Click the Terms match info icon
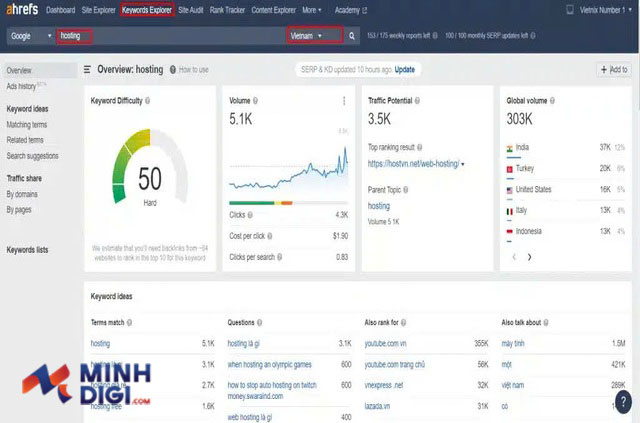 point(129,323)
